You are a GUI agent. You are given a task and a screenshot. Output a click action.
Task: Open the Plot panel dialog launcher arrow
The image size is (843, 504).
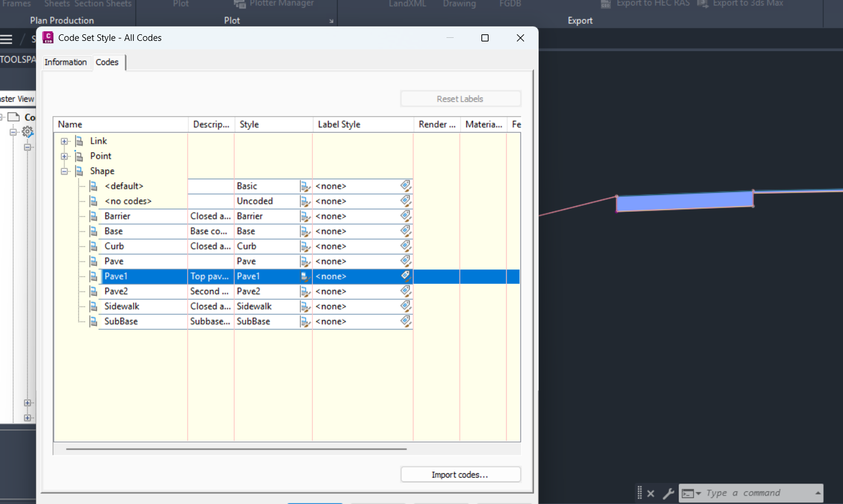tap(331, 21)
